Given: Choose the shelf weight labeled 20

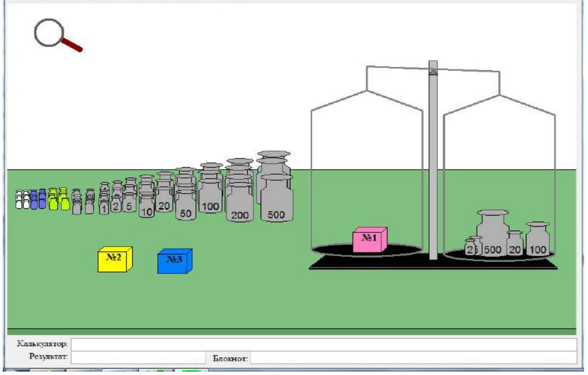Looking at the screenshot, I should (x=164, y=200).
